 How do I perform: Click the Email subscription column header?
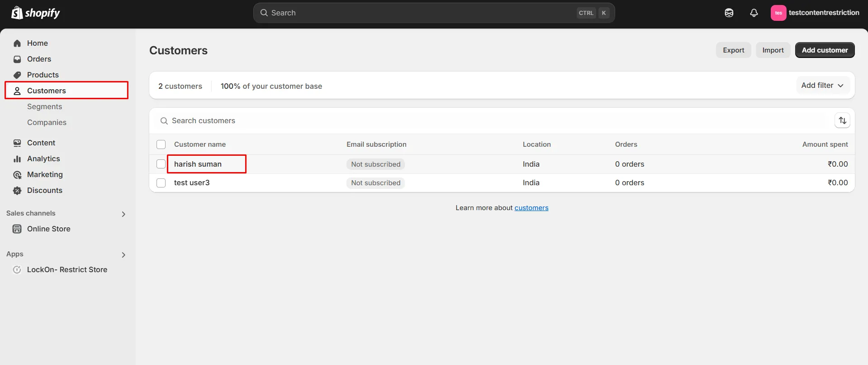point(376,144)
